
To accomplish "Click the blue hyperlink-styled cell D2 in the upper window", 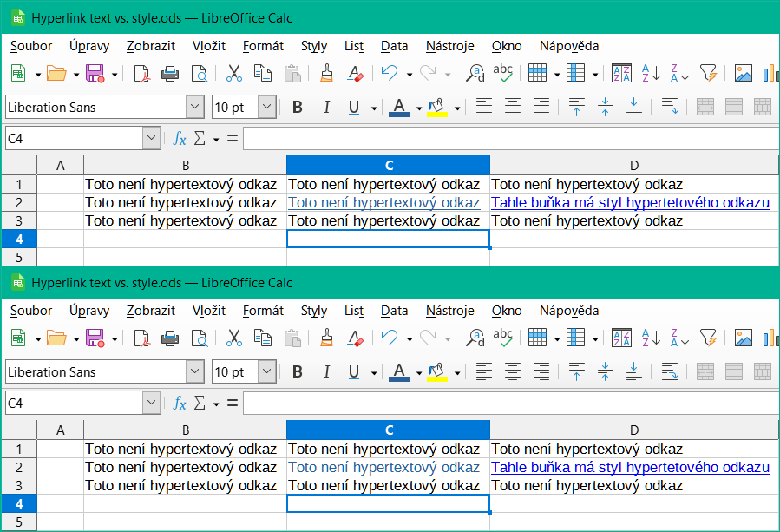I will [x=630, y=203].
